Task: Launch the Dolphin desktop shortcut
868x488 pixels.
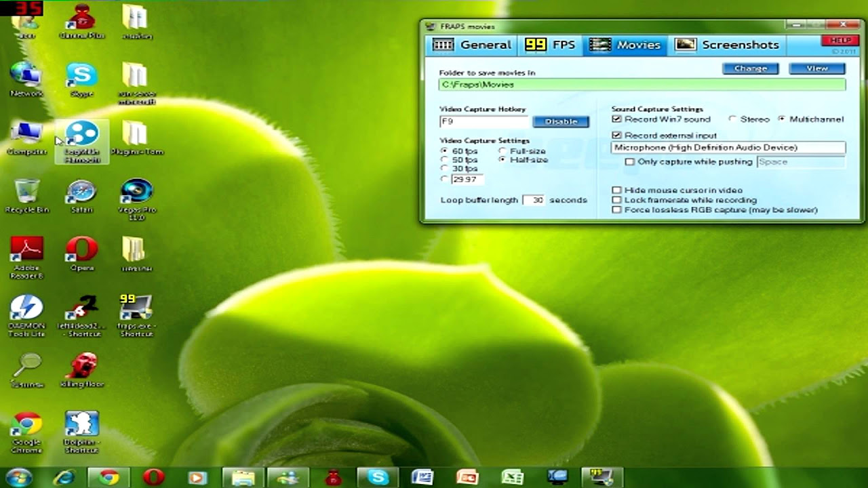Action: (82, 432)
